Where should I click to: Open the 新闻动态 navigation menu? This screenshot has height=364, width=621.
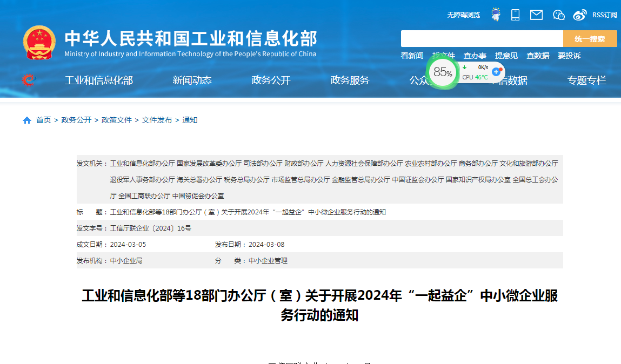192,80
